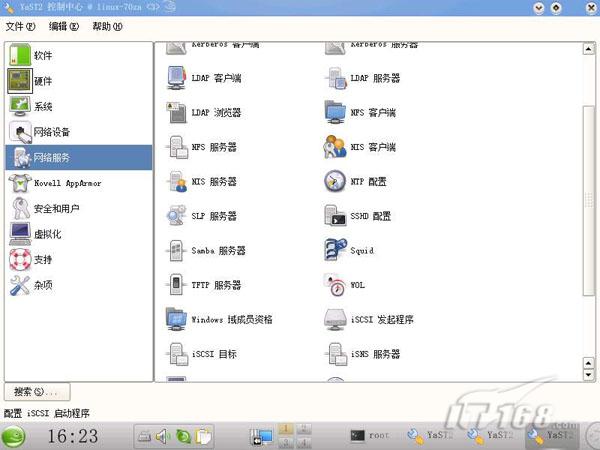This screenshot has width=600, height=450.
Task: Switch to virtual desktop 1 in pager
Action: [x=285, y=429]
